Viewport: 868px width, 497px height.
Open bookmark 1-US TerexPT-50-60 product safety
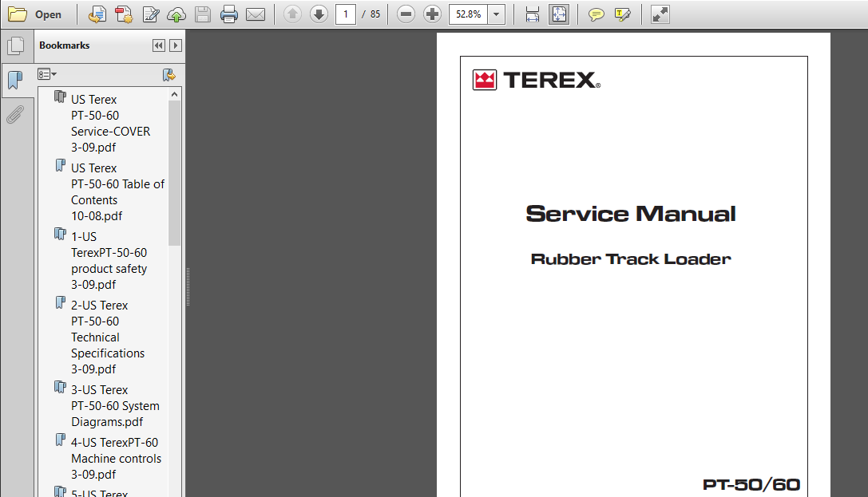click(109, 260)
